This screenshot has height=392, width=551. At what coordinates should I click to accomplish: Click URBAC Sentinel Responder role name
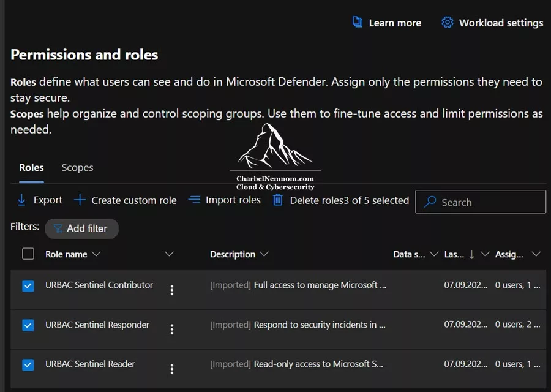97,325
